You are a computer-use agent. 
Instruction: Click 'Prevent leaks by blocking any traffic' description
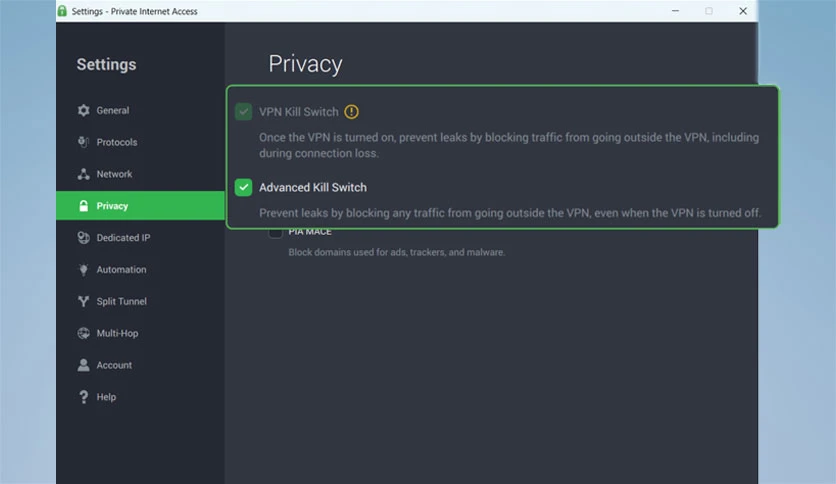pyautogui.click(x=510, y=213)
